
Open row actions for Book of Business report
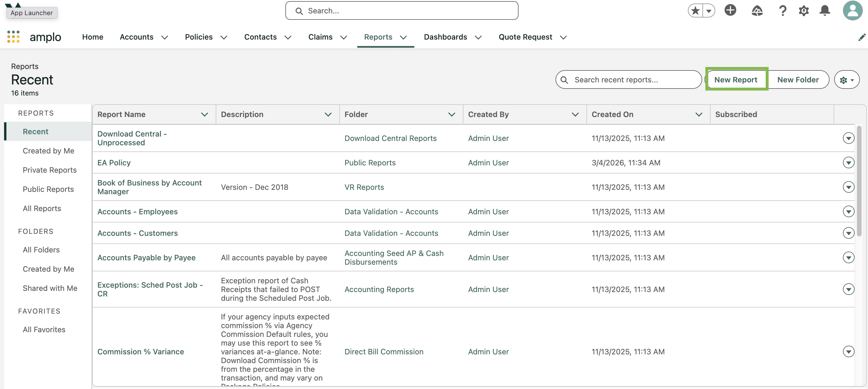pyautogui.click(x=848, y=187)
